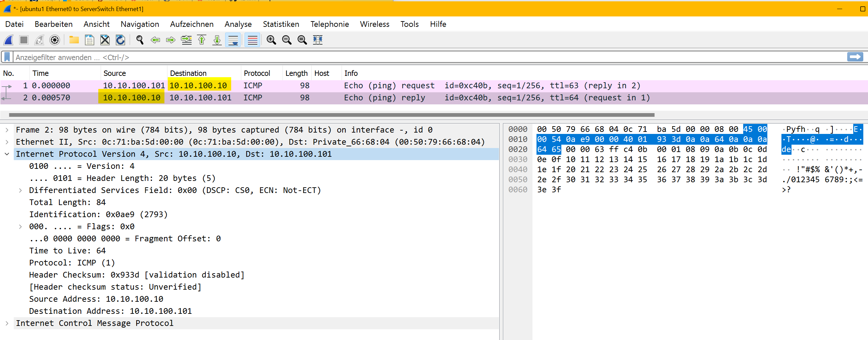The image size is (868, 340).
Task: Expand the Frame 2 tree node
Action: (x=7, y=130)
